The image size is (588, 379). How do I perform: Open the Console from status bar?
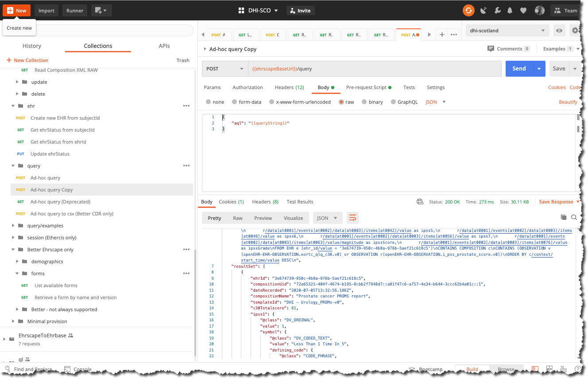(78, 369)
